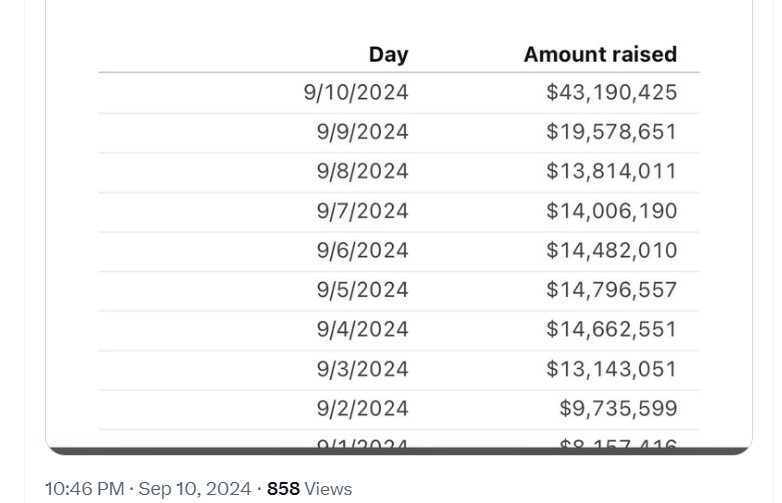Click the $14,482,010 amount

[611, 250]
